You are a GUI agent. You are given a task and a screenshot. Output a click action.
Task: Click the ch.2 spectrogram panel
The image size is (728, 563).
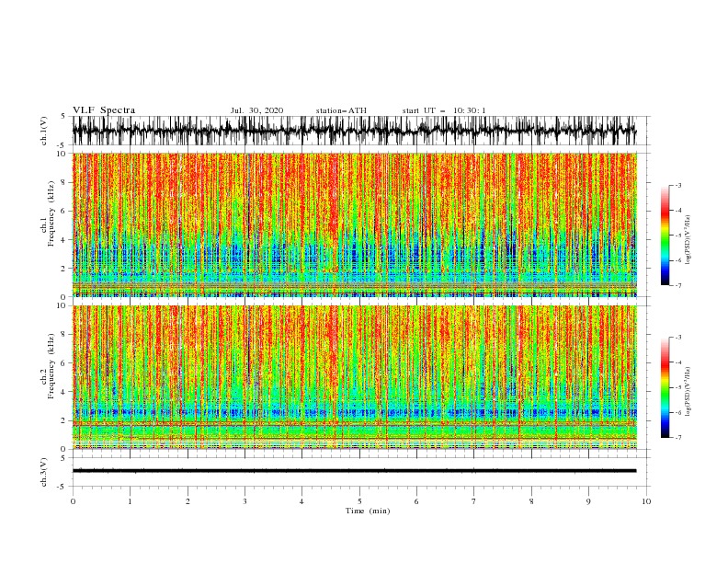click(354, 377)
